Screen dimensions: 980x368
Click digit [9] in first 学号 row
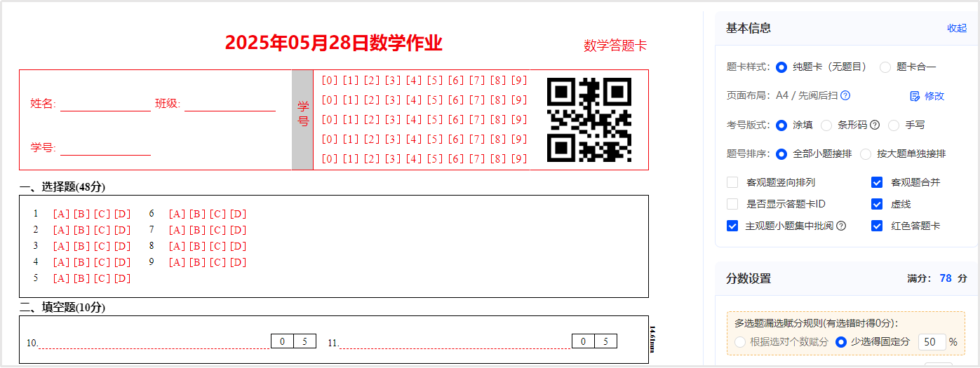point(519,80)
